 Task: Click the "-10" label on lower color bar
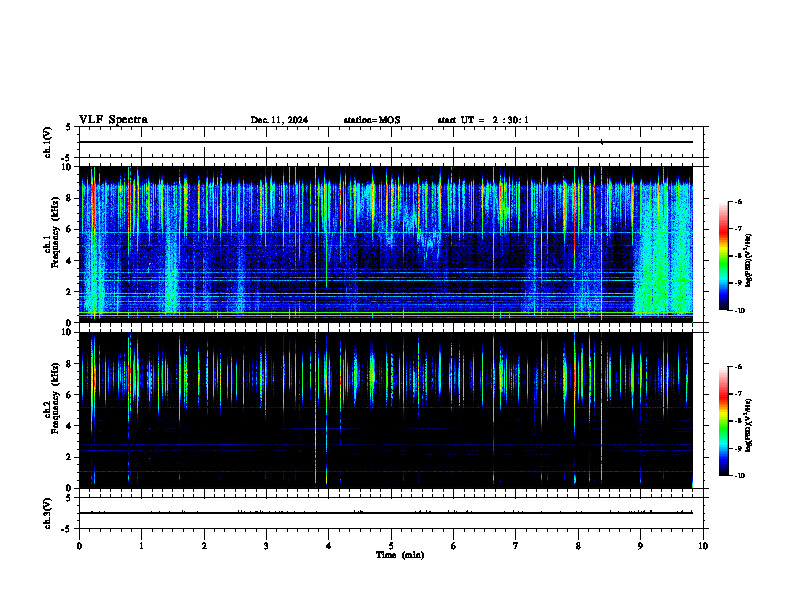pos(740,476)
